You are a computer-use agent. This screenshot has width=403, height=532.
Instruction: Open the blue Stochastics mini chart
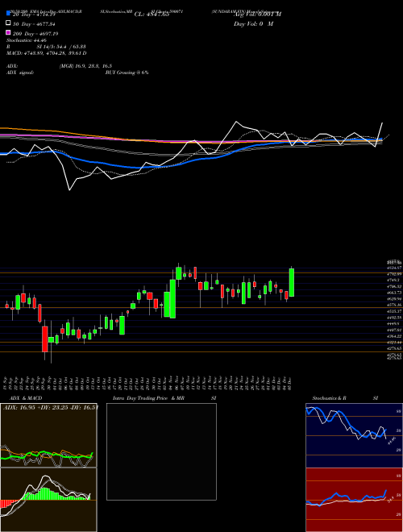click(354, 435)
